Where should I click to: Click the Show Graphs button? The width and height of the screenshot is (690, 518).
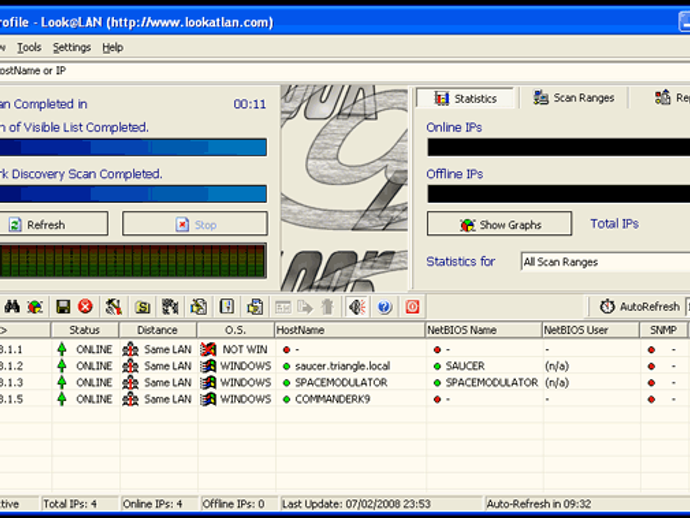click(x=499, y=224)
